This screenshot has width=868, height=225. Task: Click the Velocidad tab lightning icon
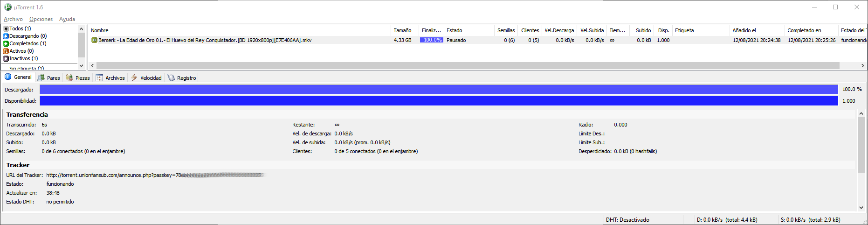coord(134,77)
